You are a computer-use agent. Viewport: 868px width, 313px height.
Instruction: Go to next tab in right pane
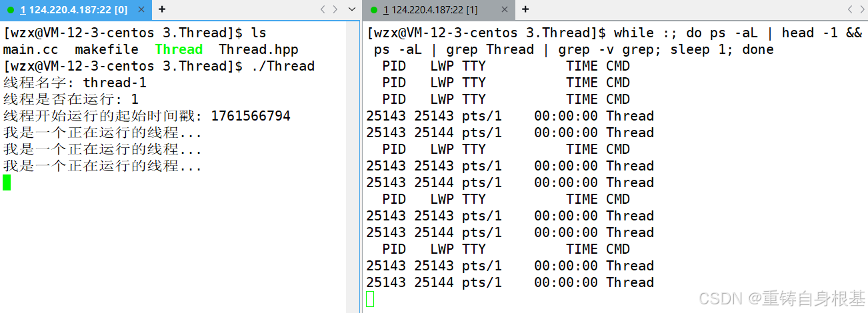863,9
